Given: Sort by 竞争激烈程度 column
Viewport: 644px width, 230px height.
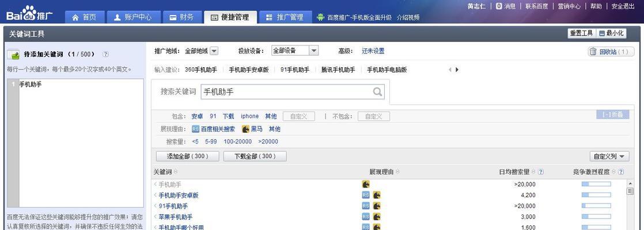Looking at the screenshot, I should (x=594, y=172).
